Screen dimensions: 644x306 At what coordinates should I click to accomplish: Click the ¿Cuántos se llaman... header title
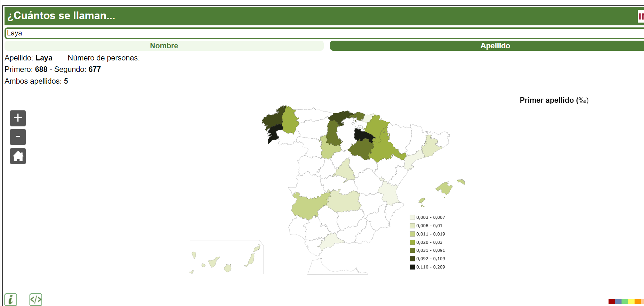(x=61, y=16)
